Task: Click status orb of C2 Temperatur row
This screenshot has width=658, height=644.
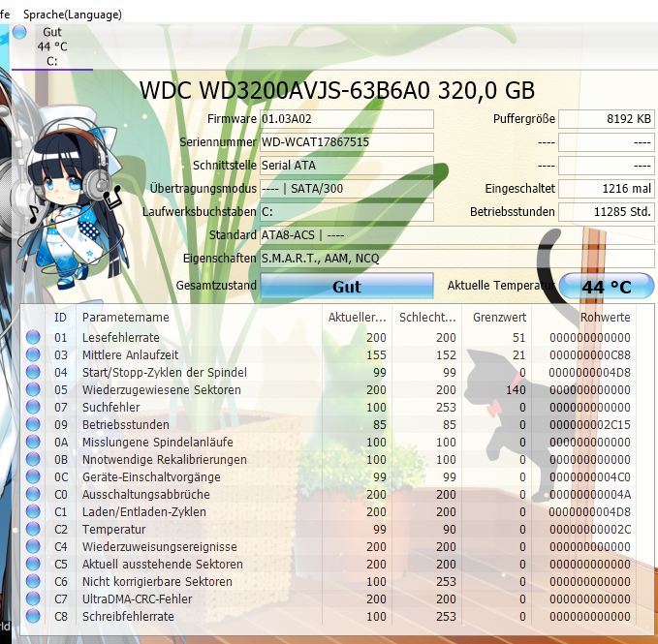Action: 33,529
